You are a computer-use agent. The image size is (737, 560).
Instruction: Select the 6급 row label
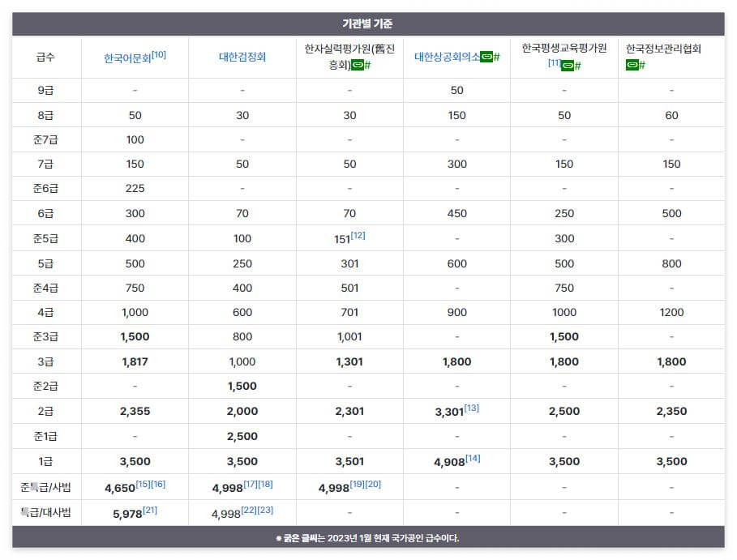pos(45,213)
